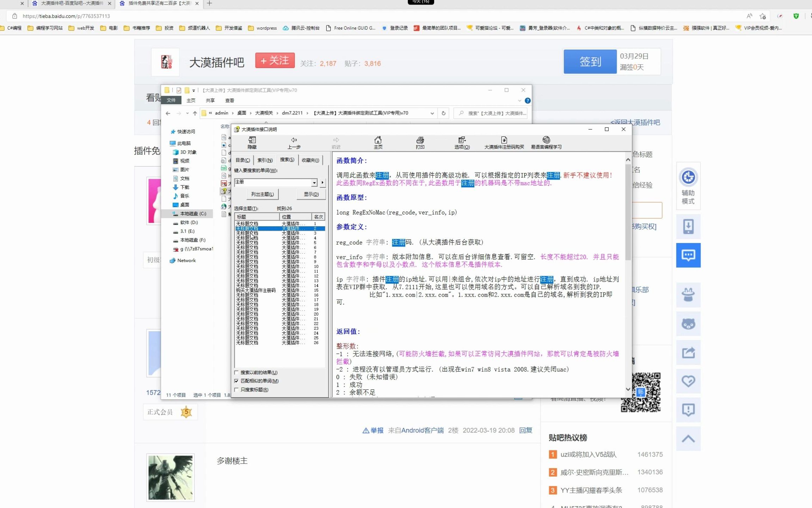Open Explorer recent locations dropdown arrow
The width and height of the screenshot is (812, 508).
pos(187,113)
